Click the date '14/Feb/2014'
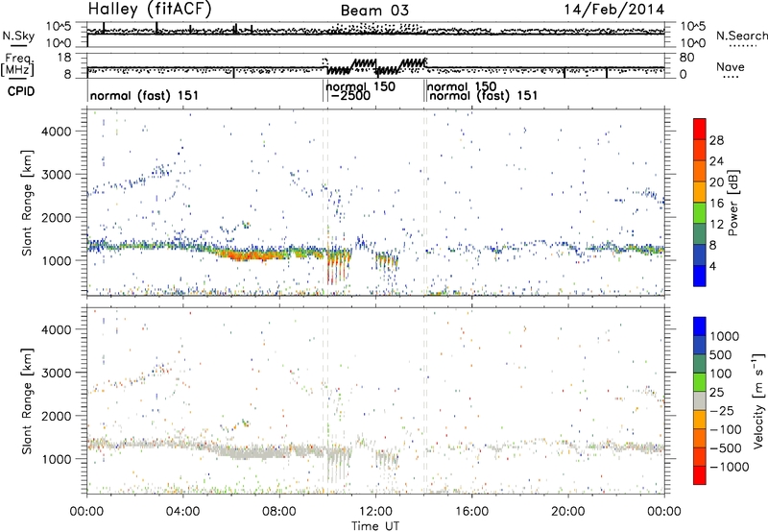 (x=614, y=10)
